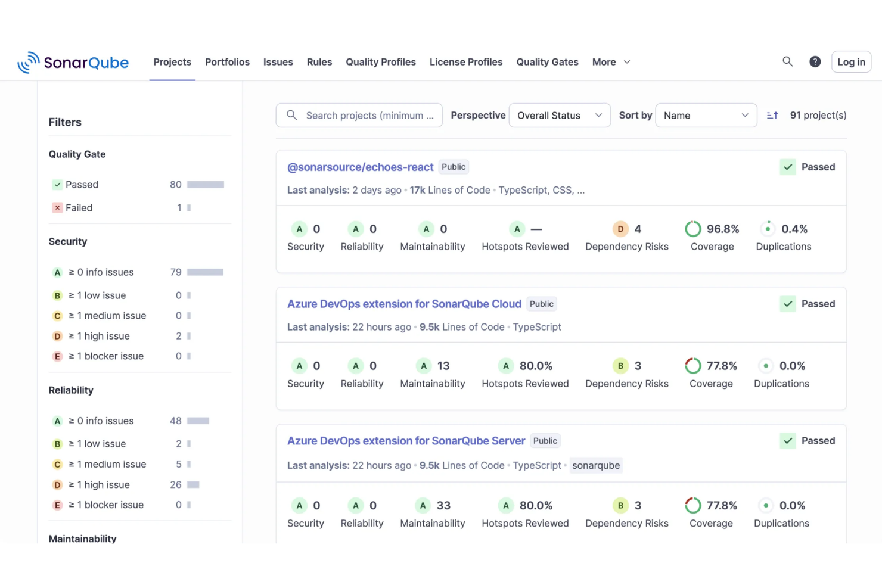Click the Passed checkmark badge on echoes-react
The image size is (882, 588).
pos(788,167)
